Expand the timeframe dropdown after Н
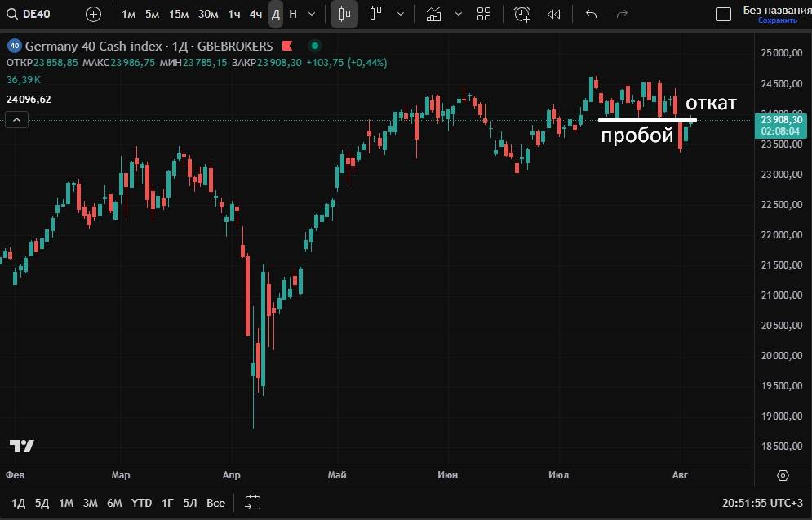Image resolution: width=812 pixels, height=520 pixels. pyautogui.click(x=312, y=14)
